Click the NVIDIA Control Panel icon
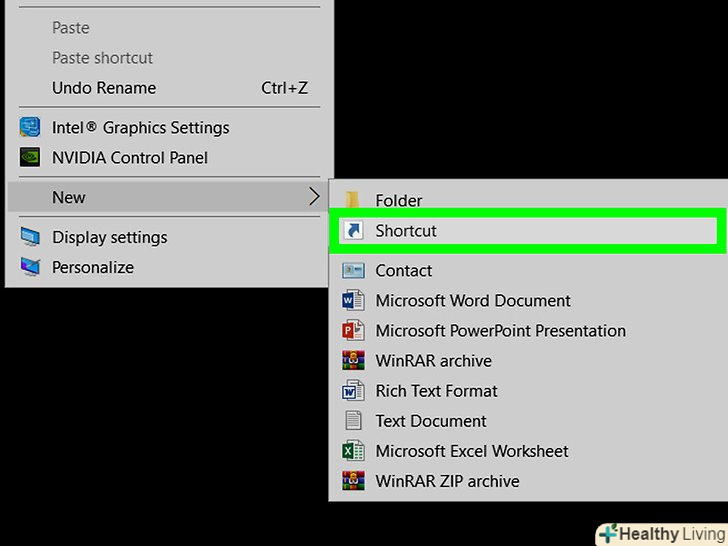 (x=31, y=158)
